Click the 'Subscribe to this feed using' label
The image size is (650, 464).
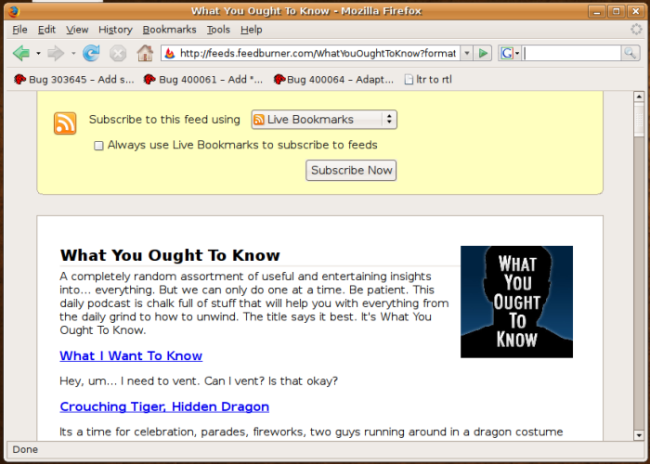tap(165, 120)
